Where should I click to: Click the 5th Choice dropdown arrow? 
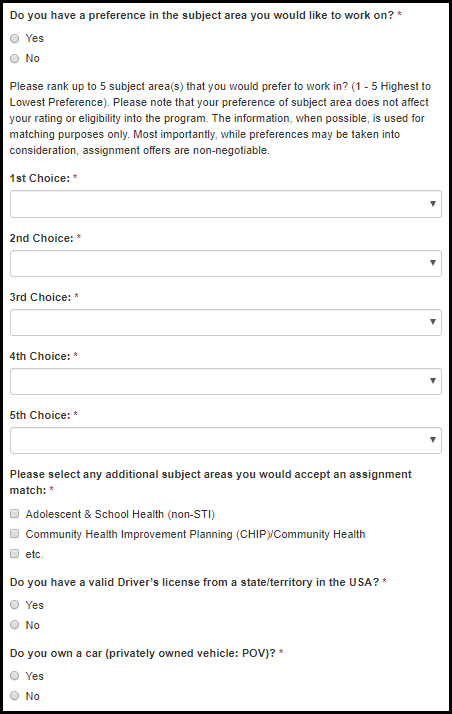(433, 440)
